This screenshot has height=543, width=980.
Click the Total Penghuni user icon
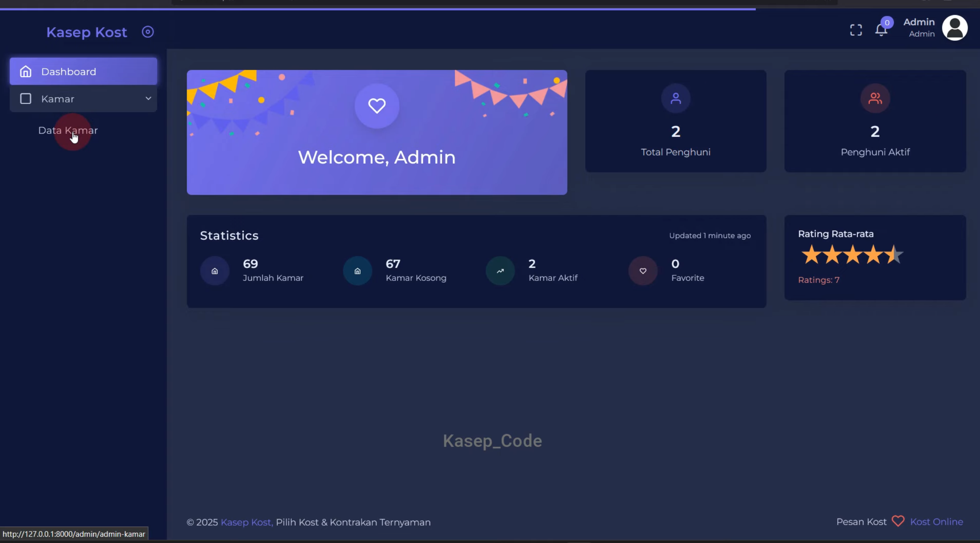click(675, 99)
